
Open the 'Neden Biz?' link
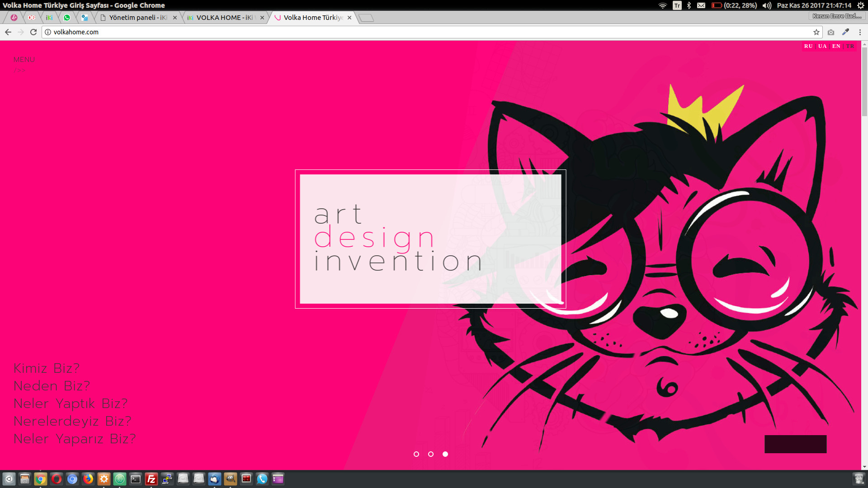[52, 386]
